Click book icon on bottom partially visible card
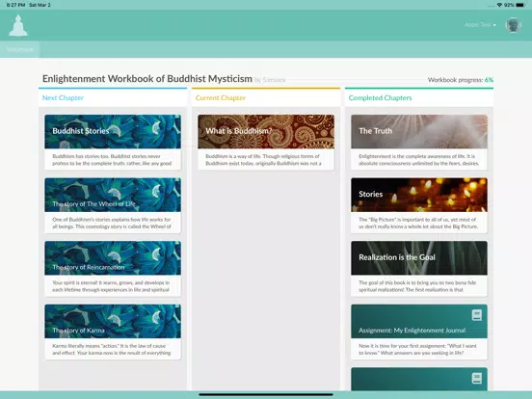This screenshot has width=532, height=399. [477, 379]
